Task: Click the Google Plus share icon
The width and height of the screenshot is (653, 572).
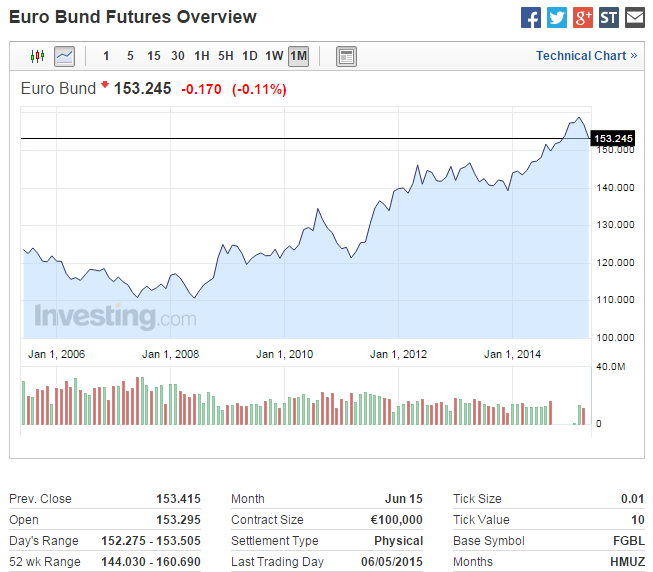Action: [583, 18]
